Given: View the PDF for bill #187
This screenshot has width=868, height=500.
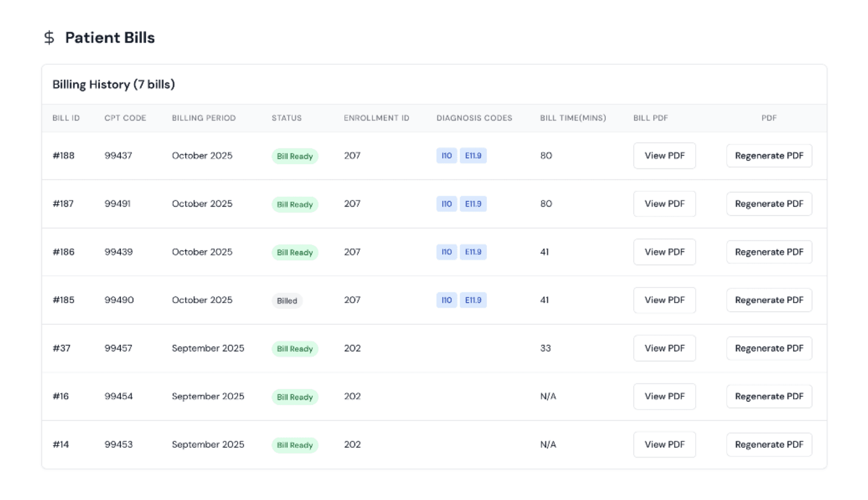Looking at the screenshot, I should coord(664,204).
